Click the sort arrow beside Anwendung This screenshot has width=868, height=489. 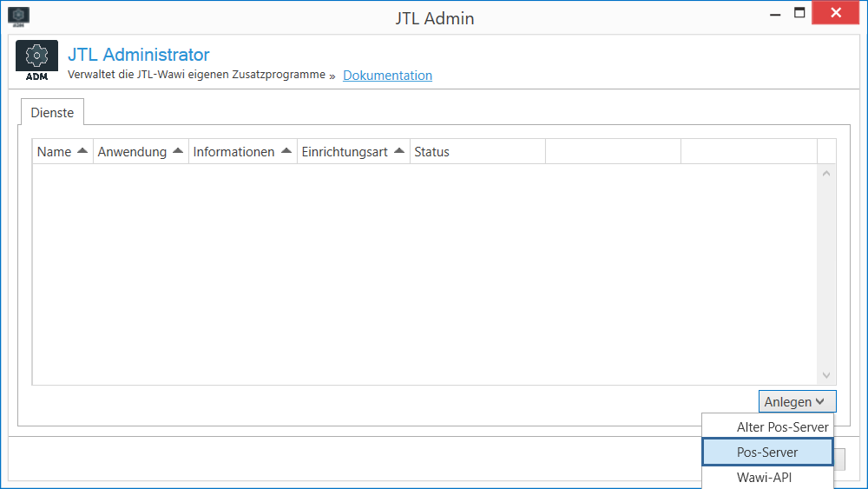coord(178,151)
